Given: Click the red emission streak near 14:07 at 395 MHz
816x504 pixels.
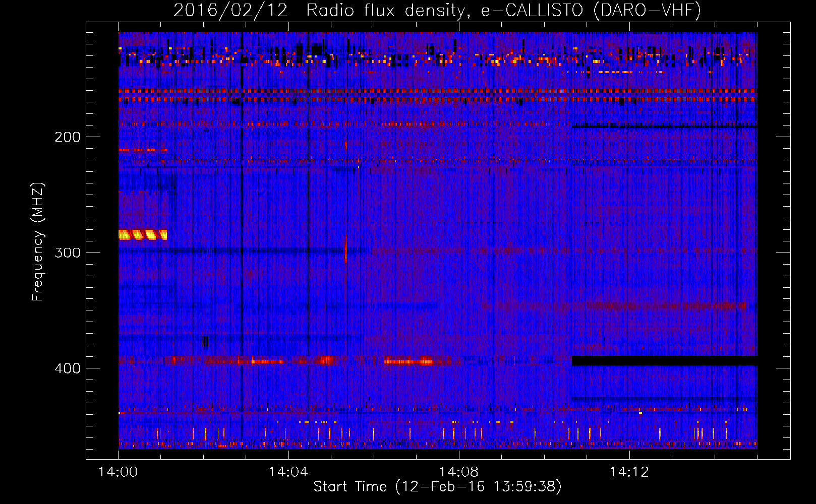Looking at the screenshot, I should (x=410, y=361).
